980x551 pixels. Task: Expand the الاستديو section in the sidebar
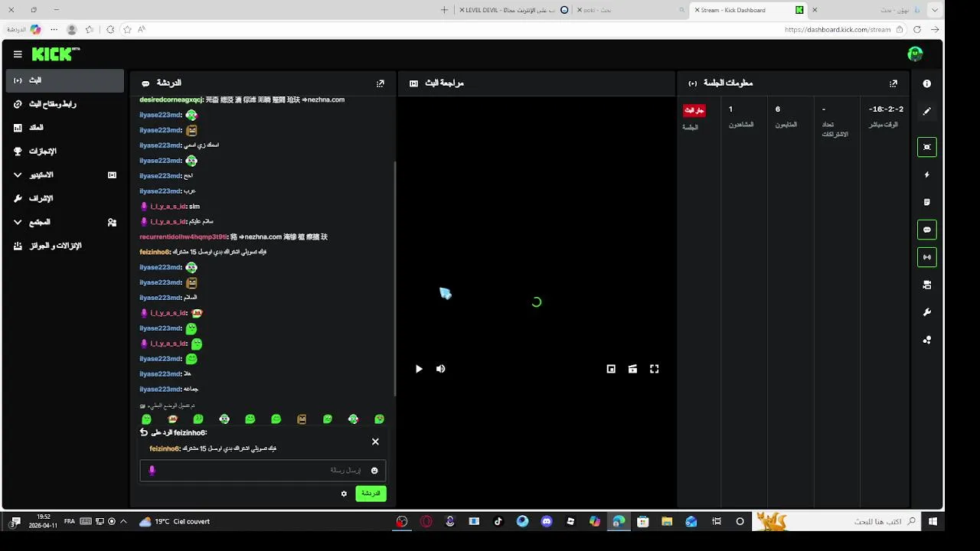pos(65,175)
